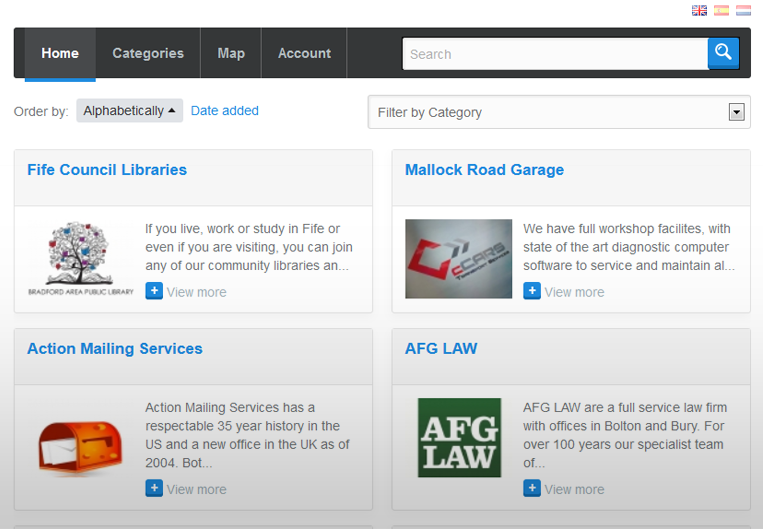Click the 'Order by:' label text
Image resolution: width=763 pixels, height=529 pixels.
click(x=41, y=111)
